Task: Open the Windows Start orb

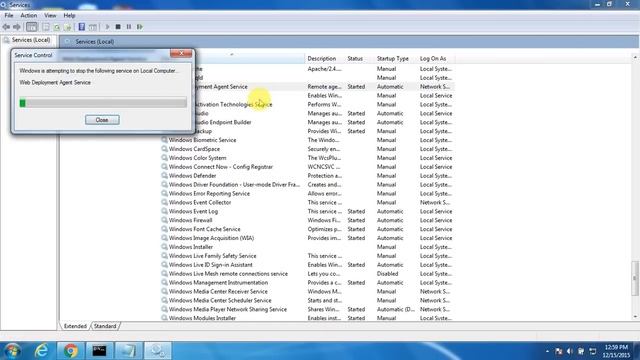Action: click(13, 351)
